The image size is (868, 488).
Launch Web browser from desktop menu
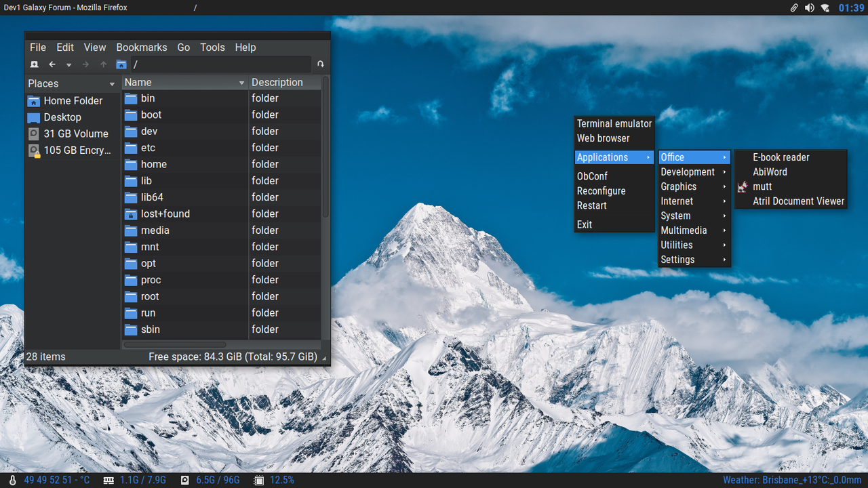[x=614, y=138]
